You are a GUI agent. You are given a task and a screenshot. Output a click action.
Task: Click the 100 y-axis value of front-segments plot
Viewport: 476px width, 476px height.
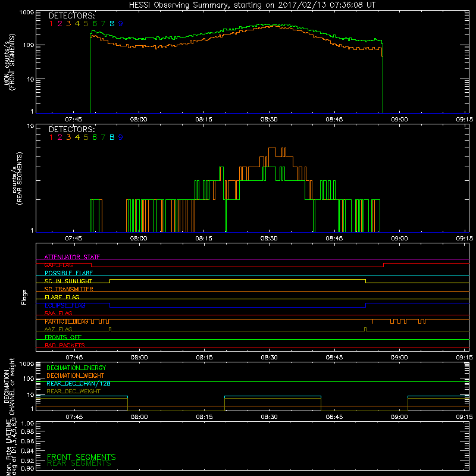click(x=29, y=45)
